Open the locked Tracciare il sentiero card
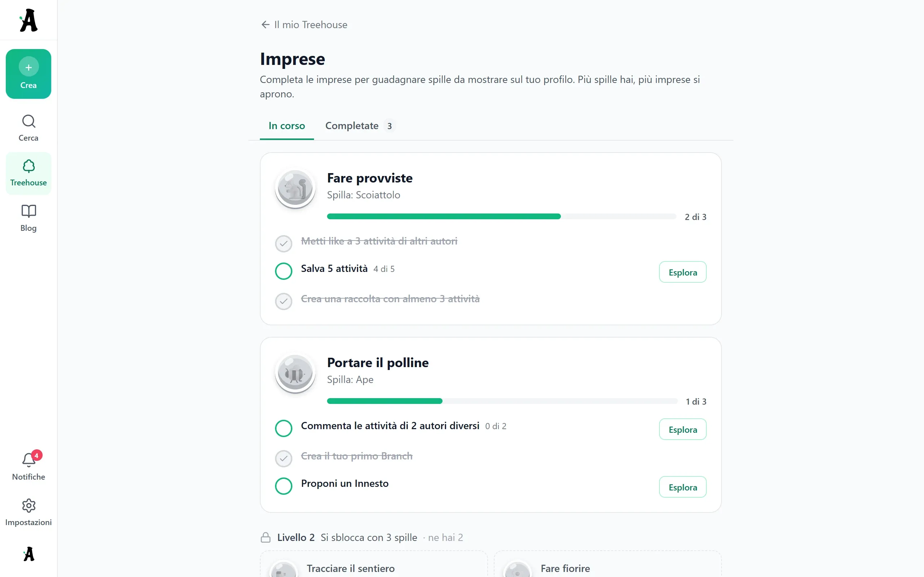 click(374, 564)
